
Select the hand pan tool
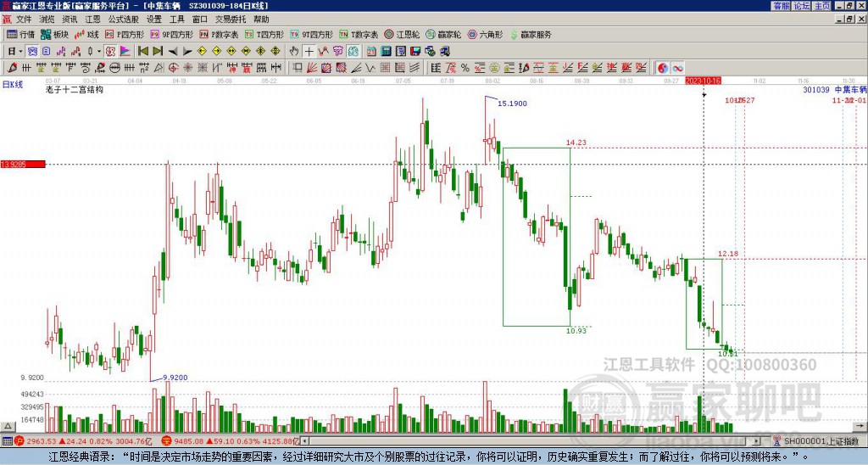[x=294, y=51]
